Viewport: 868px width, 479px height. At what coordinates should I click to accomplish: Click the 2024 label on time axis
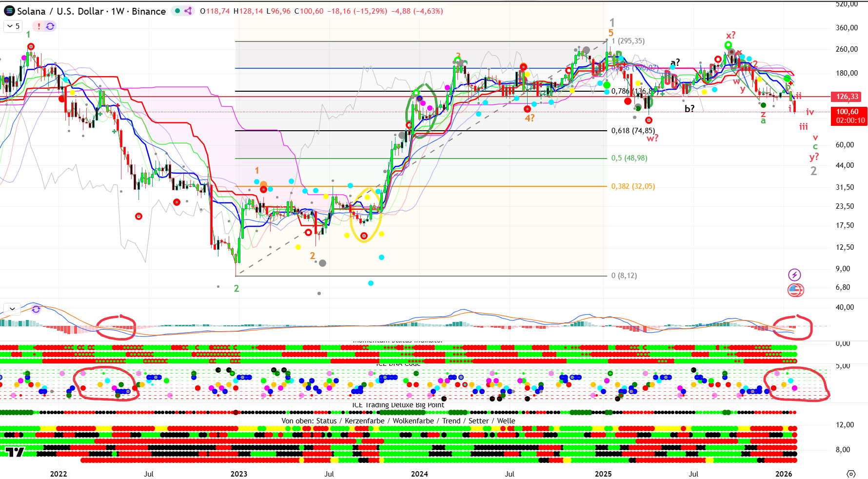[x=419, y=474]
